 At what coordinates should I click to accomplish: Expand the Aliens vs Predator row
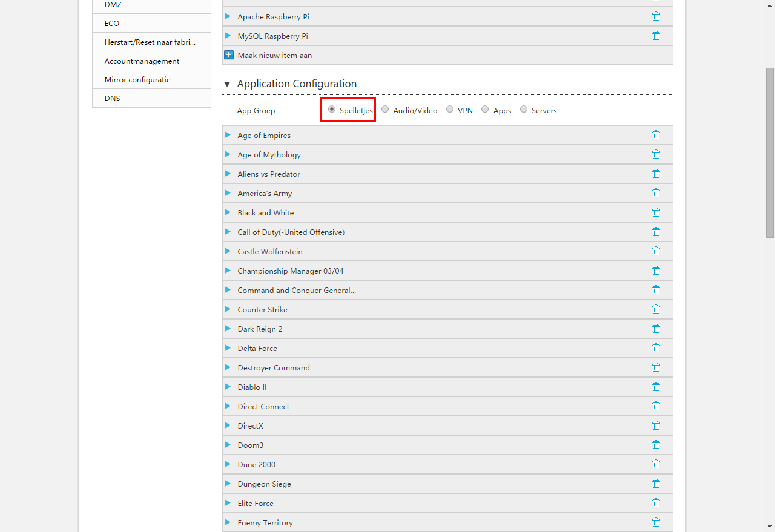(228, 174)
